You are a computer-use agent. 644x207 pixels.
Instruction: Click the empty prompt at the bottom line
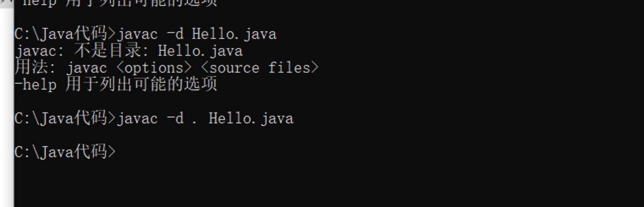(65, 152)
